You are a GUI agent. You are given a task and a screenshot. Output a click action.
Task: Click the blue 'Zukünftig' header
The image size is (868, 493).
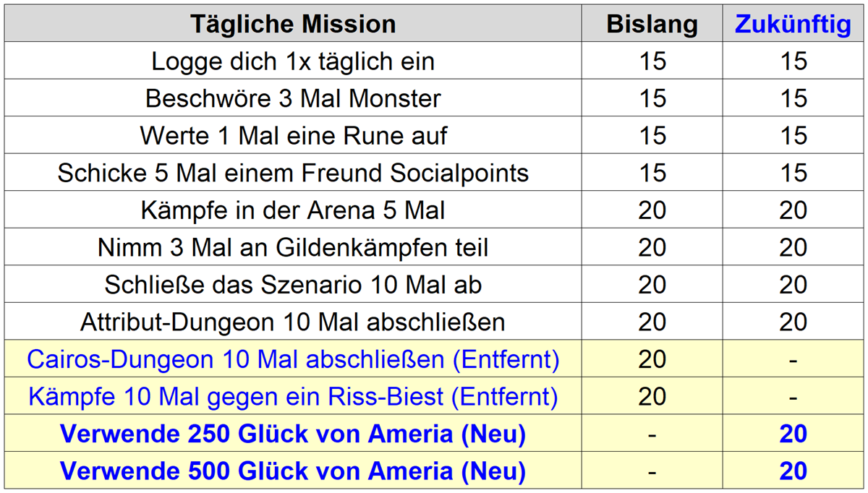[x=793, y=25]
